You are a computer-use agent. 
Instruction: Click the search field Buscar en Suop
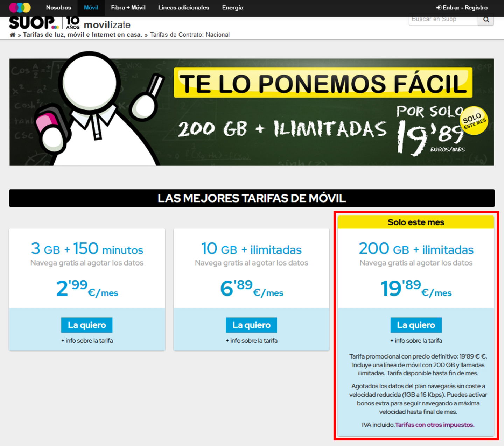(x=443, y=20)
